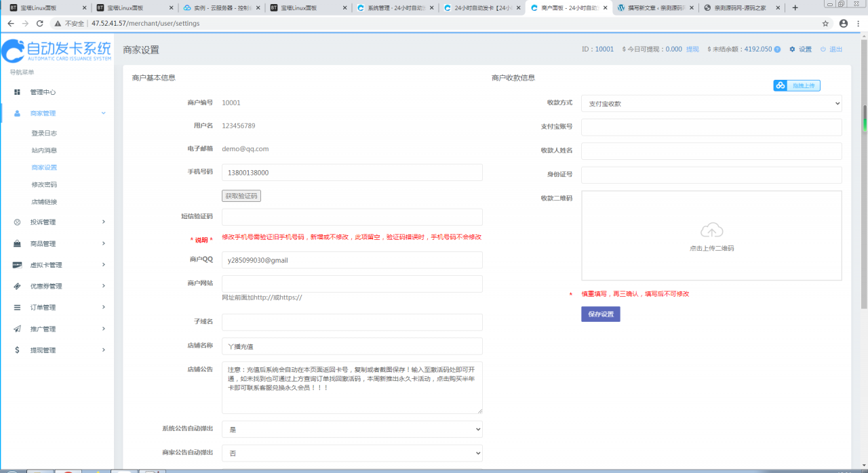Click the 支付宝账号 input field
The image size is (868, 473).
pyautogui.click(x=711, y=127)
